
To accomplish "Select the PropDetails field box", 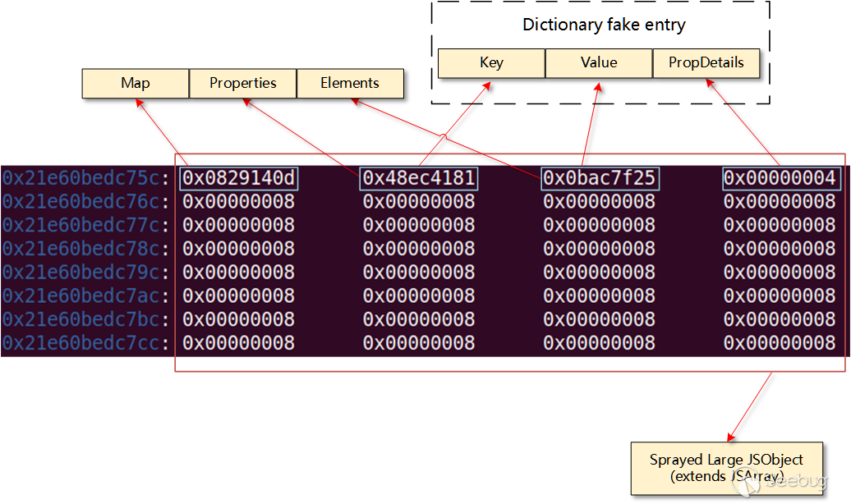I will pos(706,63).
